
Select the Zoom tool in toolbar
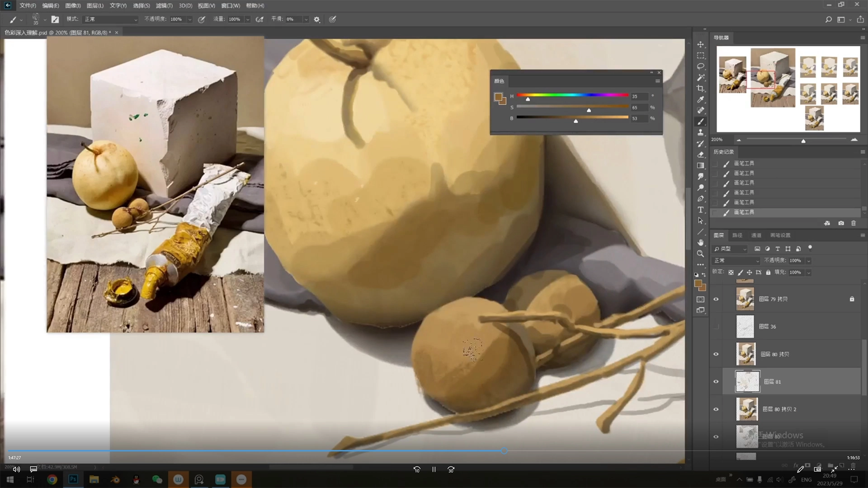(x=700, y=253)
